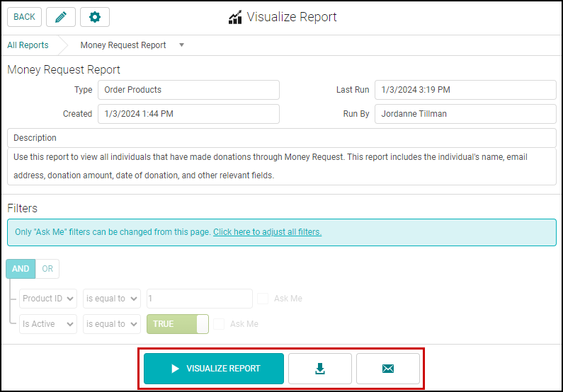The width and height of the screenshot is (563, 392).
Task: Go back using the BACK button
Action: pos(24,17)
